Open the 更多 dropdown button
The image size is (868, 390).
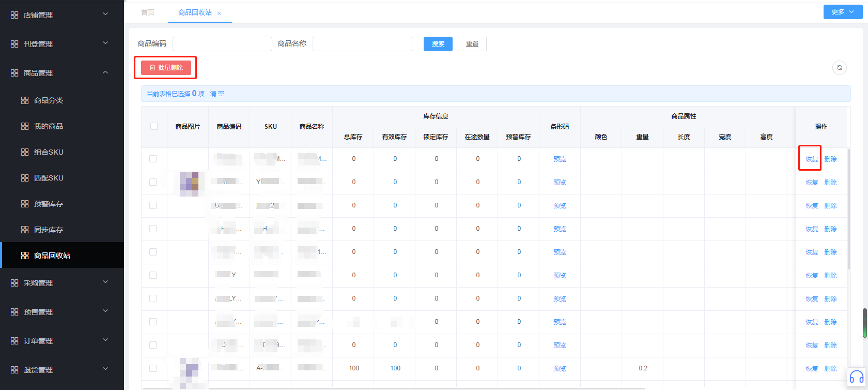point(843,12)
